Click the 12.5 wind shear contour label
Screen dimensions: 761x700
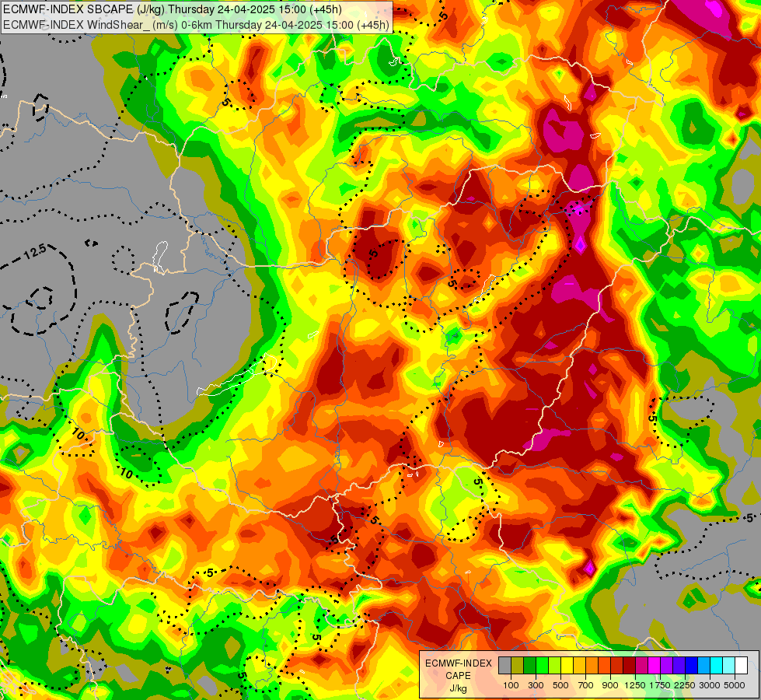pyautogui.click(x=35, y=252)
